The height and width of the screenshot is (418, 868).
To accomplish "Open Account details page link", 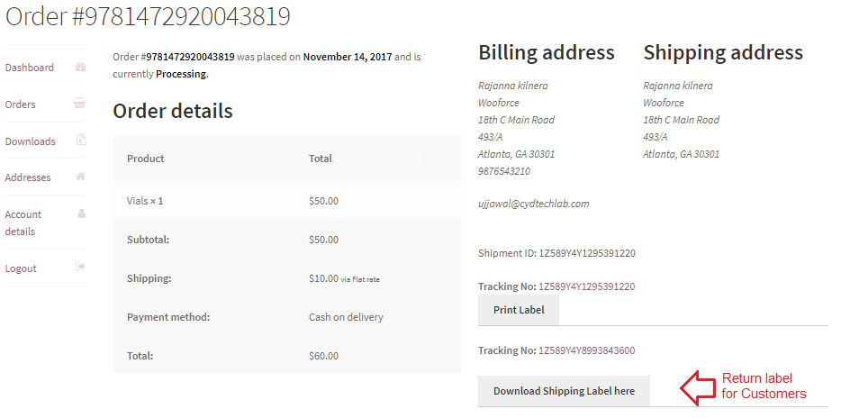I will (23, 223).
